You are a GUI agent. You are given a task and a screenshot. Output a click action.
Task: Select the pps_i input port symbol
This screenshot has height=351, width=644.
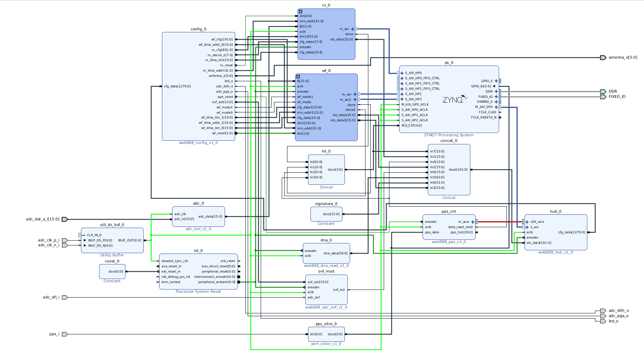click(x=65, y=334)
